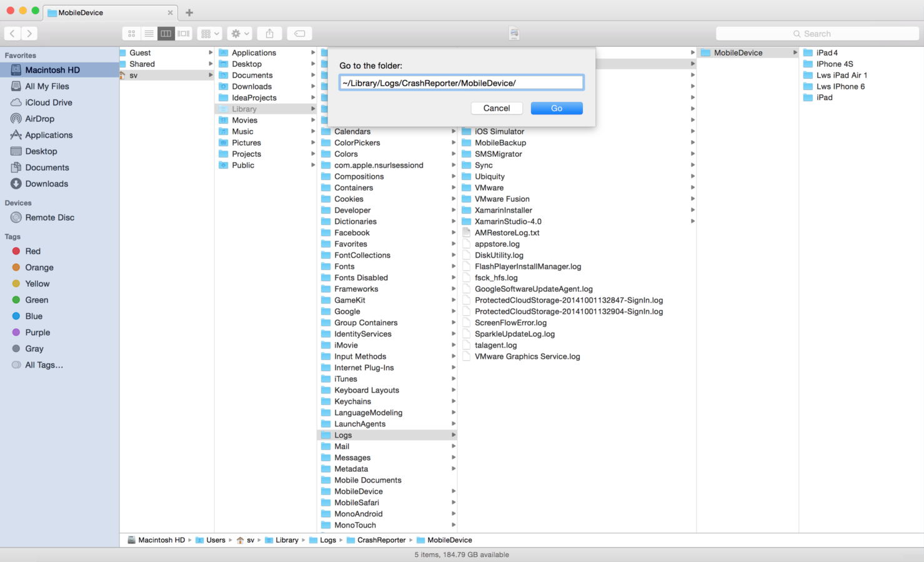Open Desktop in sidebar
Image resolution: width=924 pixels, height=562 pixels.
(x=41, y=151)
